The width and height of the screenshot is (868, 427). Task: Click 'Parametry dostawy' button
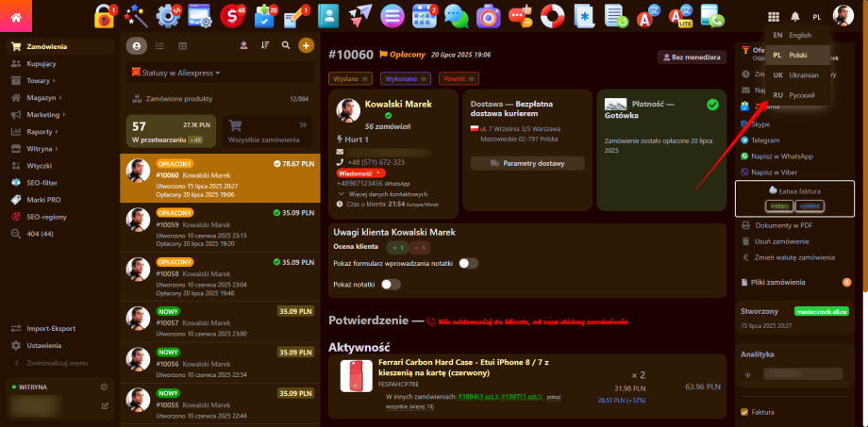(527, 163)
